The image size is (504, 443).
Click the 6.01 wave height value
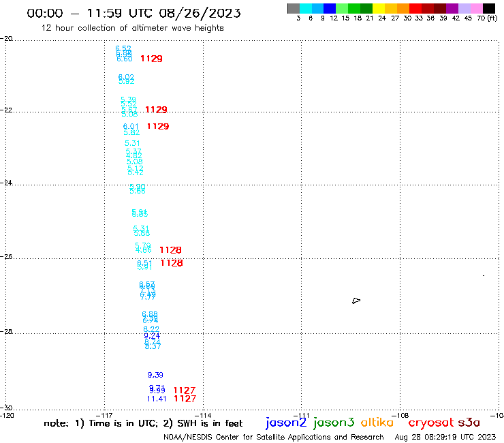click(x=131, y=127)
